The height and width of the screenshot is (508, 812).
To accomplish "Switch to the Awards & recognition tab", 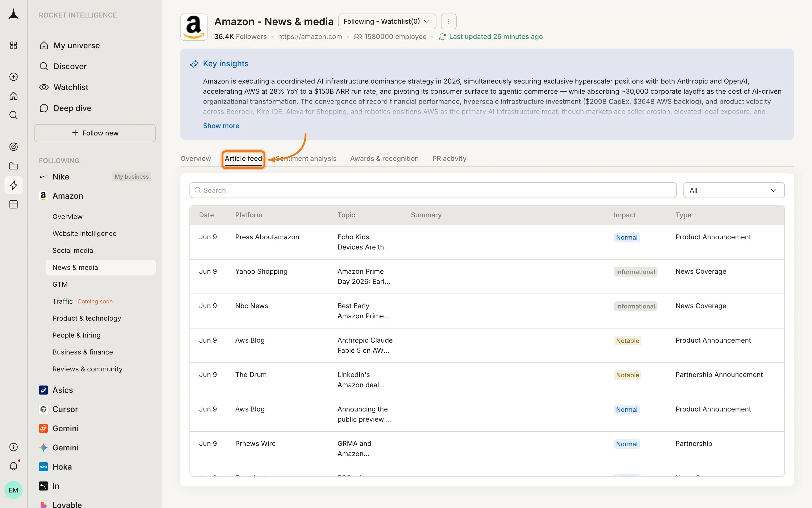I will [384, 159].
